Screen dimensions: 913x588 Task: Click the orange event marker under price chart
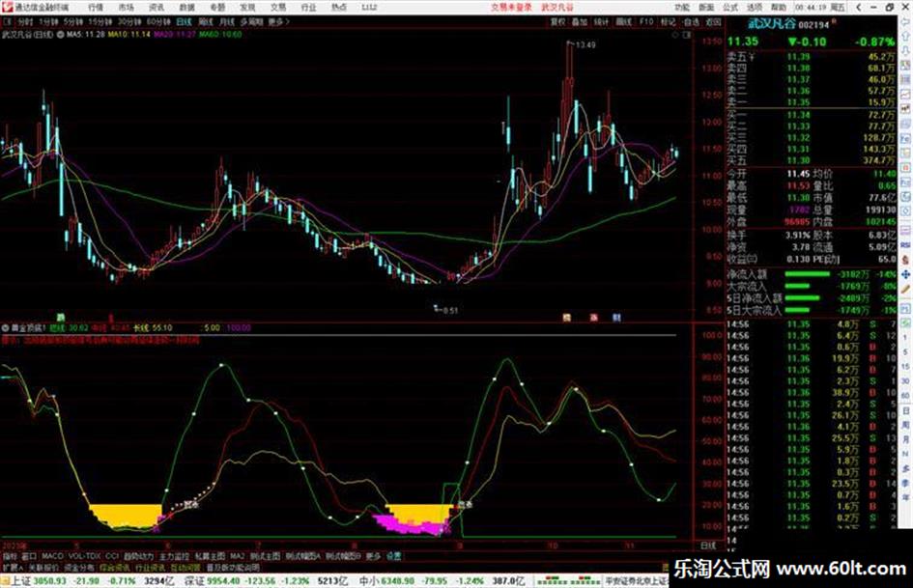(566, 318)
